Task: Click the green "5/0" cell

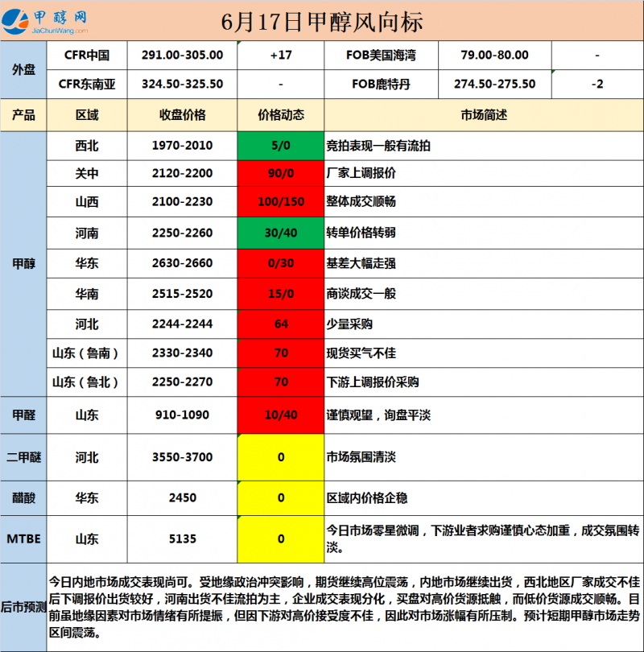Action: click(x=281, y=146)
